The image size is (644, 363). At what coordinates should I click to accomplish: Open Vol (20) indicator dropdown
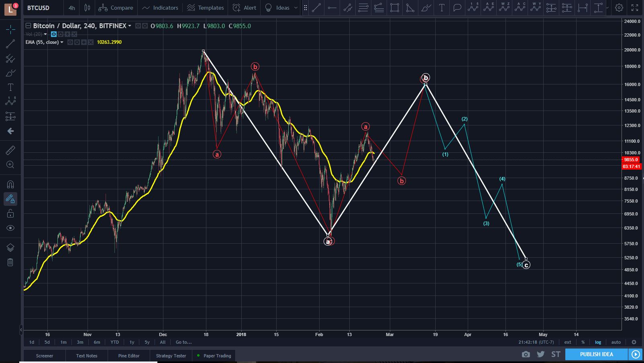pyautogui.click(x=45, y=34)
